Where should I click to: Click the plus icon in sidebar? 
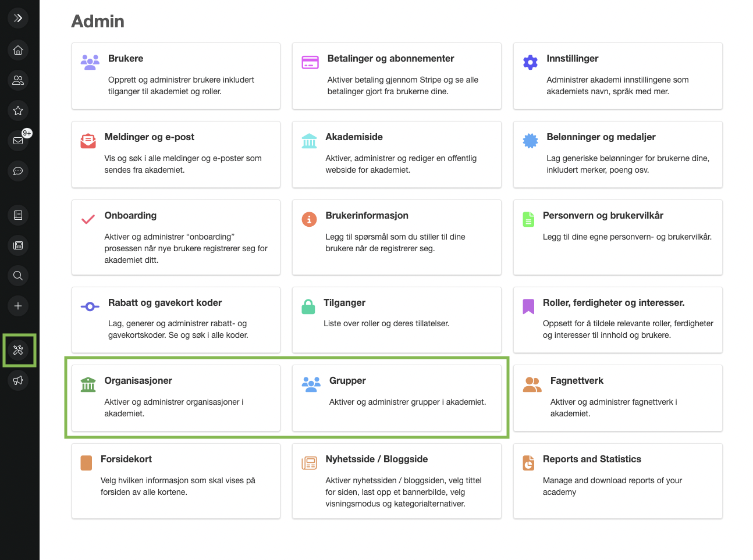[x=18, y=306]
